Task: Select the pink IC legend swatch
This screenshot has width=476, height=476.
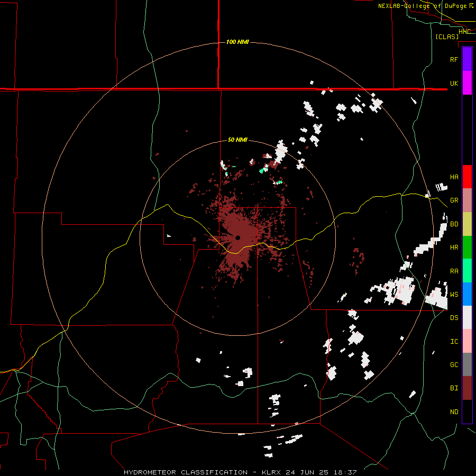Action: [467, 341]
